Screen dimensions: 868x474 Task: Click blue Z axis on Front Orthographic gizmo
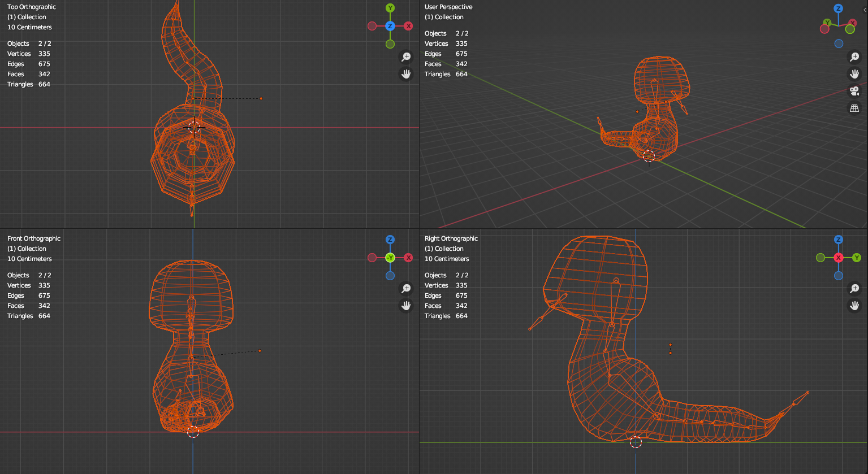coord(390,240)
